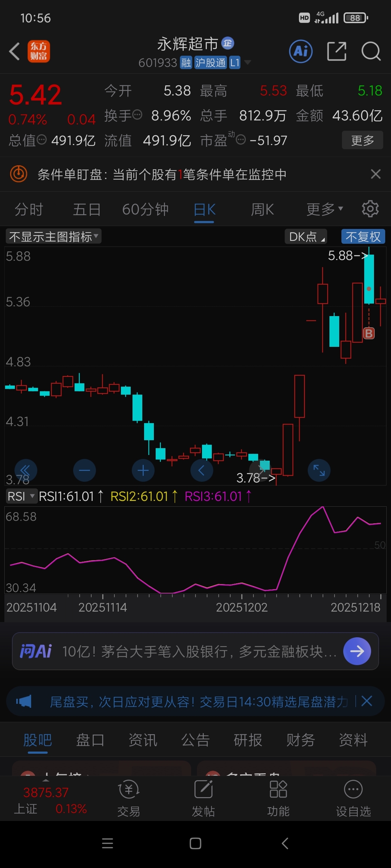Screen dimensions: 391x868
Task: Open the 研报 tab
Action: point(248,740)
